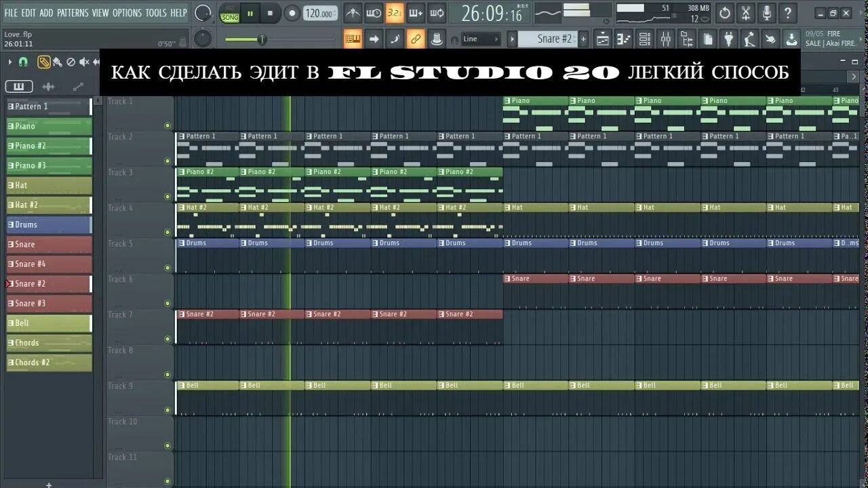Toggle step editing arrow button
The height and width of the screenshot is (488, 868).
pyautogui.click(x=374, y=39)
